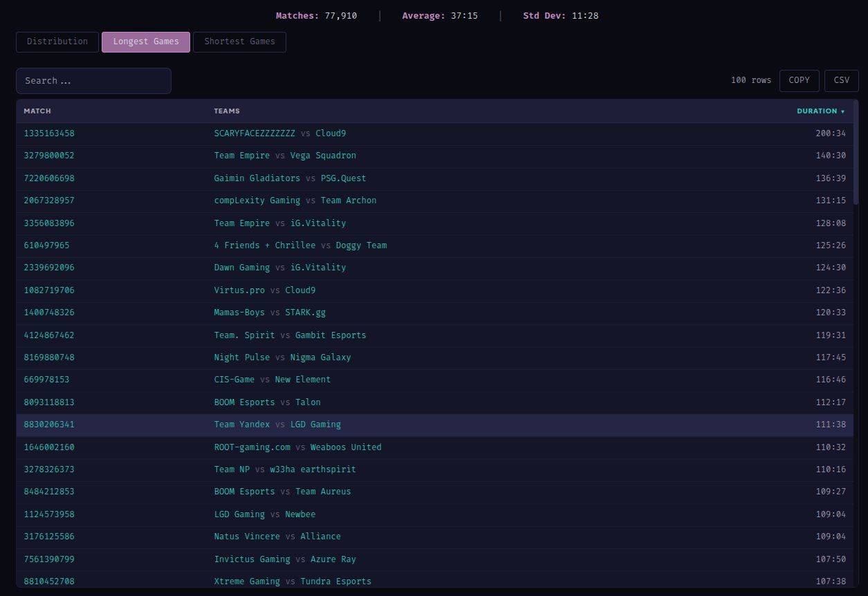Click Gaimin Gladiators team link
868x596 pixels.
(x=257, y=178)
